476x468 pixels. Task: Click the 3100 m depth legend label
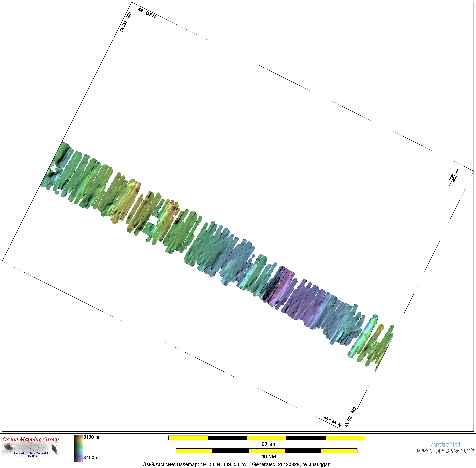(91, 437)
